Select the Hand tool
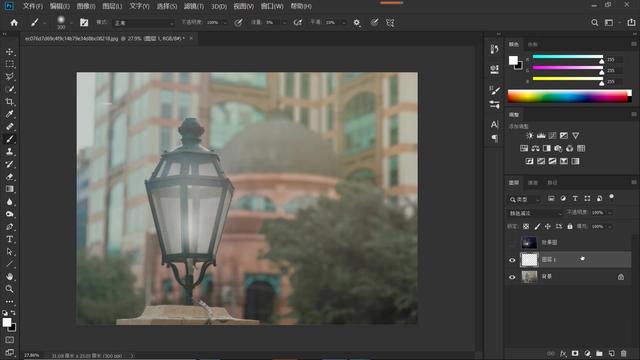Image resolution: width=640 pixels, height=360 pixels. [x=9, y=276]
